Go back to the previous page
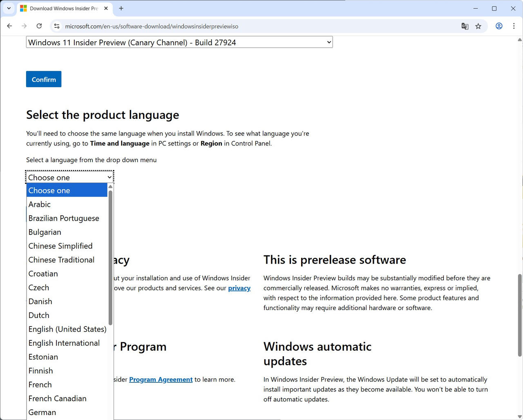This screenshot has width=523, height=420. point(9,26)
